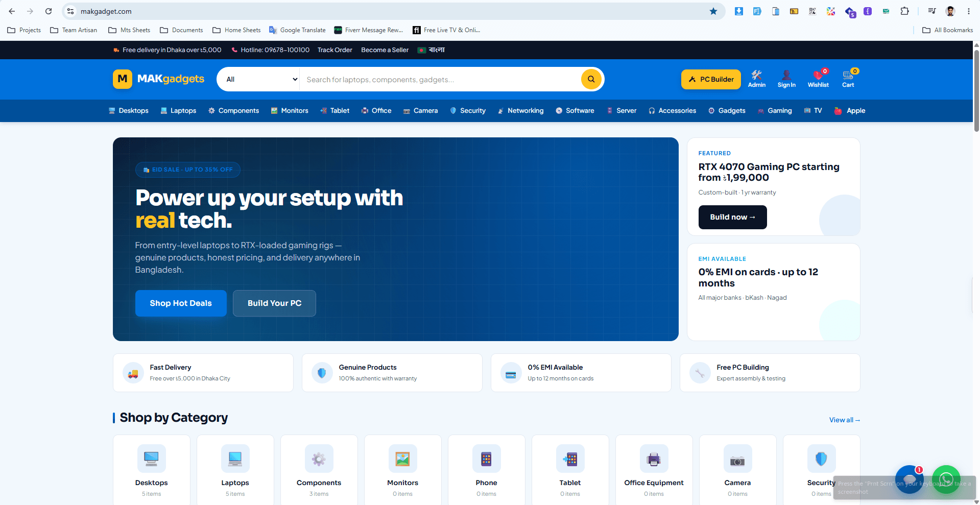The width and height of the screenshot is (980, 505).
Task: Open the Gaming nav menu
Action: (775, 111)
